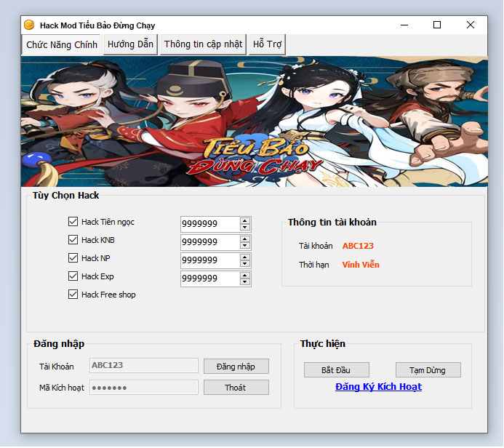Image resolution: width=504 pixels, height=448 pixels.
Task: Maximize the Hack Mod window
Action: [437, 25]
